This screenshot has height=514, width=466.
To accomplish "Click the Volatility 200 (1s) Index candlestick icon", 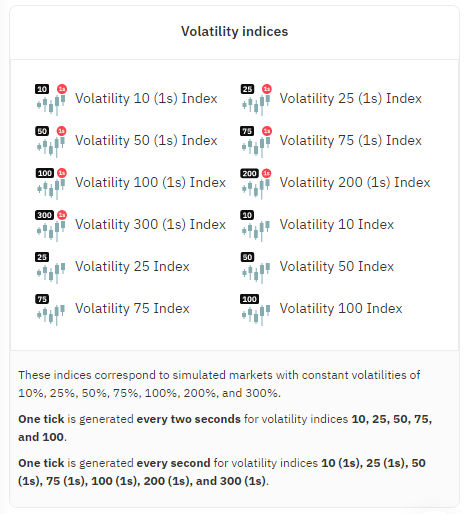I will (256, 184).
